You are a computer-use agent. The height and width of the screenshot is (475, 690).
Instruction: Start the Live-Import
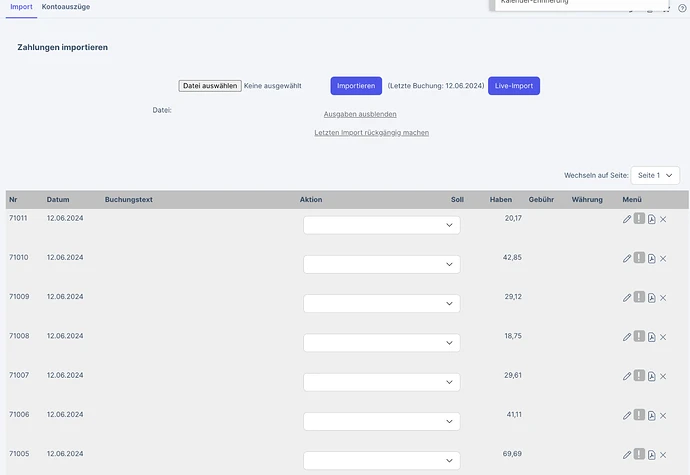tap(514, 86)
